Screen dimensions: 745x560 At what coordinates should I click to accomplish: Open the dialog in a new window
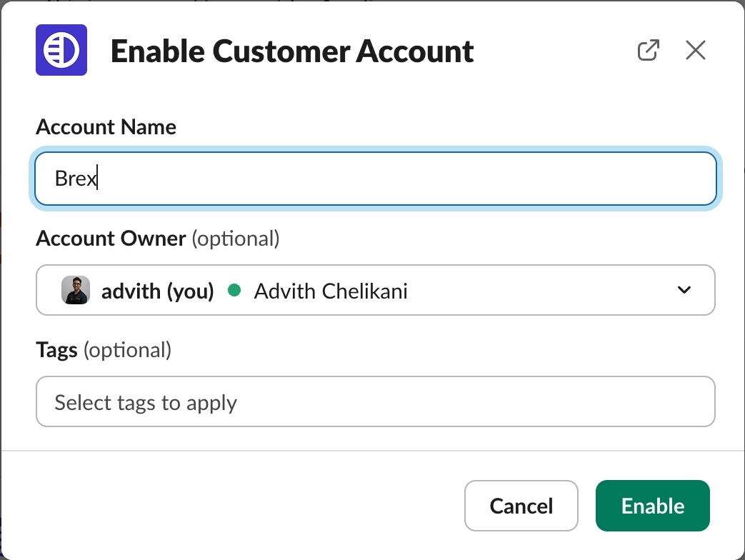pyautogui.click(x=648, y=50)
